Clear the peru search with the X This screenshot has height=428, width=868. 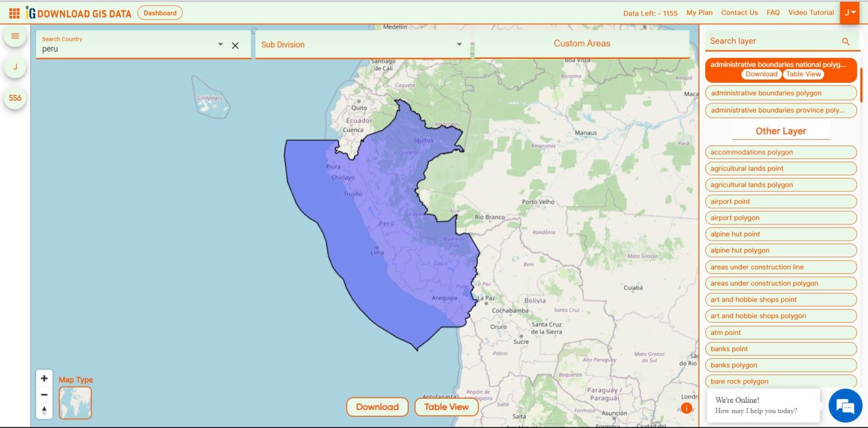(236, 45)
